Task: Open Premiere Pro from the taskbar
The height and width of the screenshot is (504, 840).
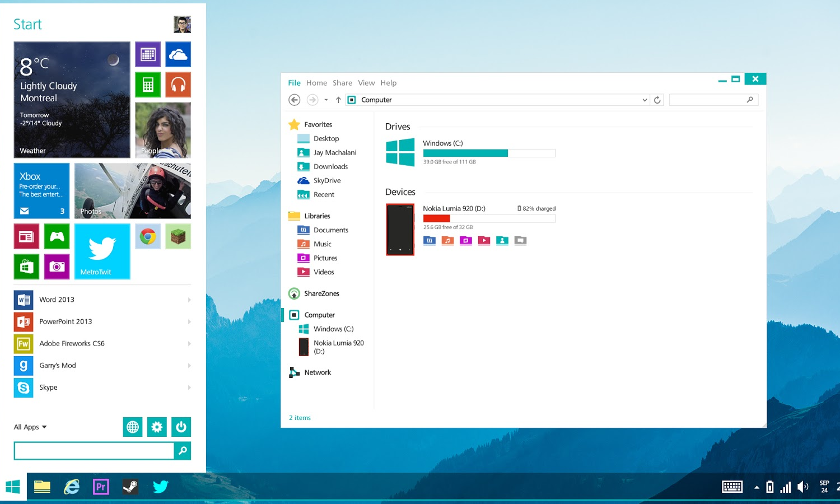Action: click(x=101, y=487)
